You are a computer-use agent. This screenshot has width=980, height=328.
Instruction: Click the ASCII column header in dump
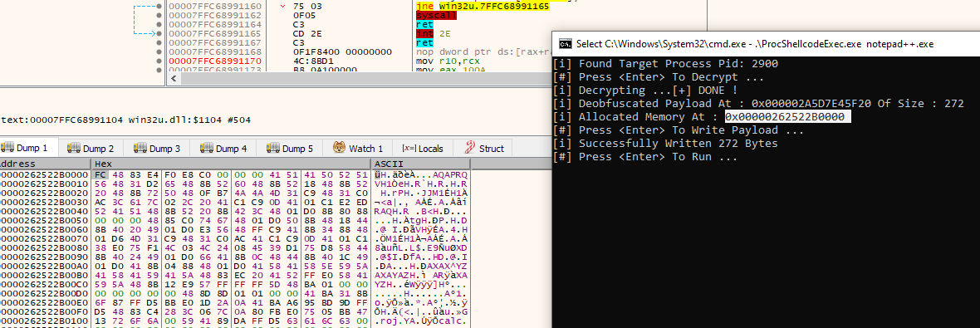pyautogui.click(x=420, y=164)
